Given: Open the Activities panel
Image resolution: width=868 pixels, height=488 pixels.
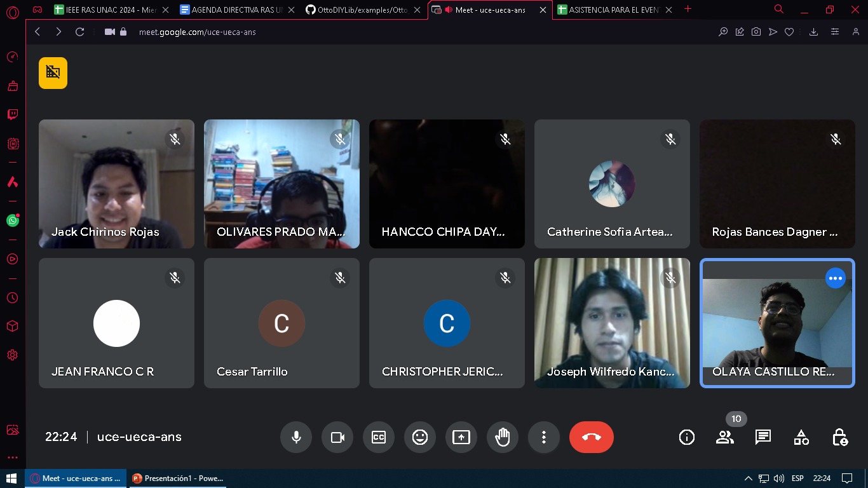Looking at the screenshot, I should [x=801, y=437].
